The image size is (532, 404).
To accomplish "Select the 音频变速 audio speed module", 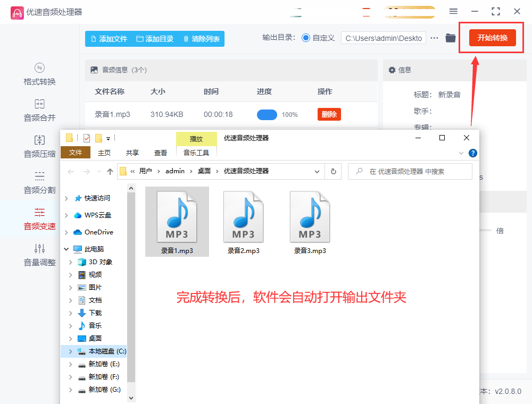I will pyautogui.click(x=39, y=220).
